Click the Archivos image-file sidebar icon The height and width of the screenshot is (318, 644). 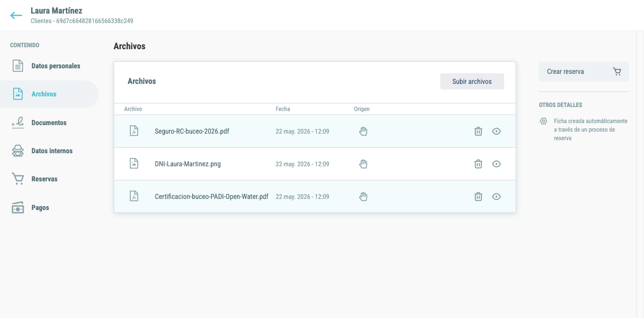[18, 94]
